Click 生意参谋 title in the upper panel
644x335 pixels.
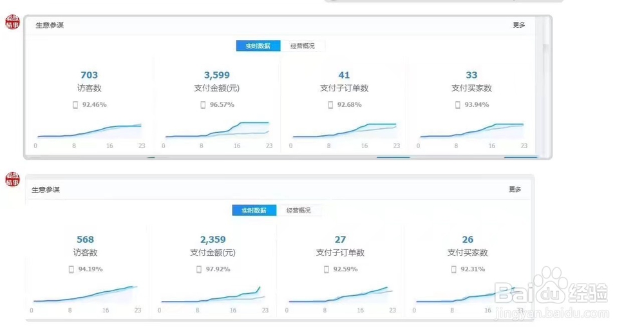coord(50,25)
